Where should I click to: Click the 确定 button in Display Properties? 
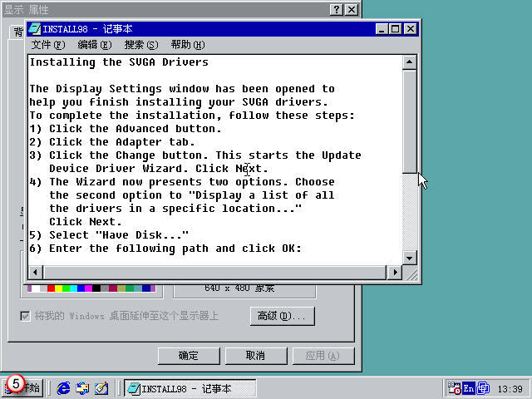(x=189, y=356)
